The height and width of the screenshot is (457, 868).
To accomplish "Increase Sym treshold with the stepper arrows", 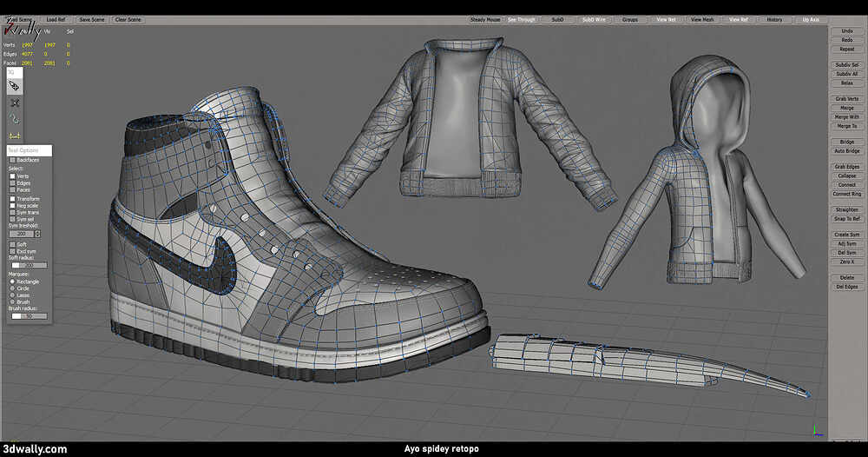I will click(37, 232).
